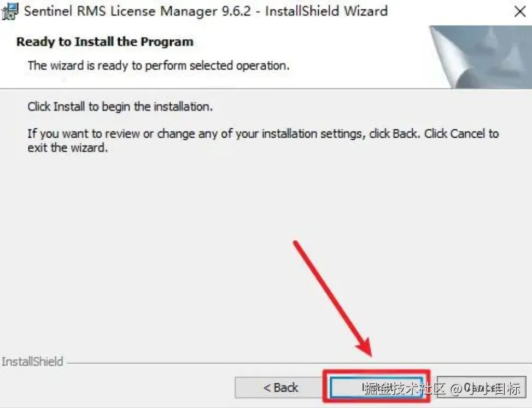
Task: Click the 'Ready to Install the Program' heading
Action: pos(105,42)
